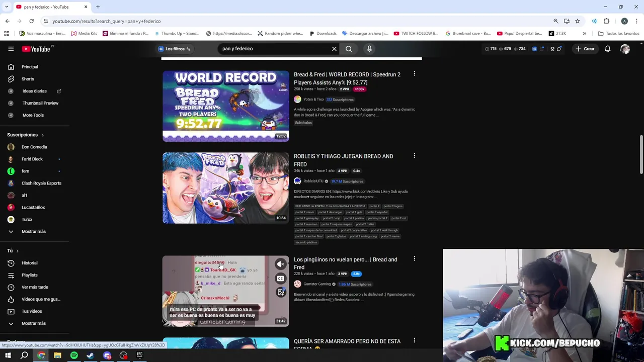Open the Downloads bookmark
This screenshot has height=362, width=644.
click(323, 34)
